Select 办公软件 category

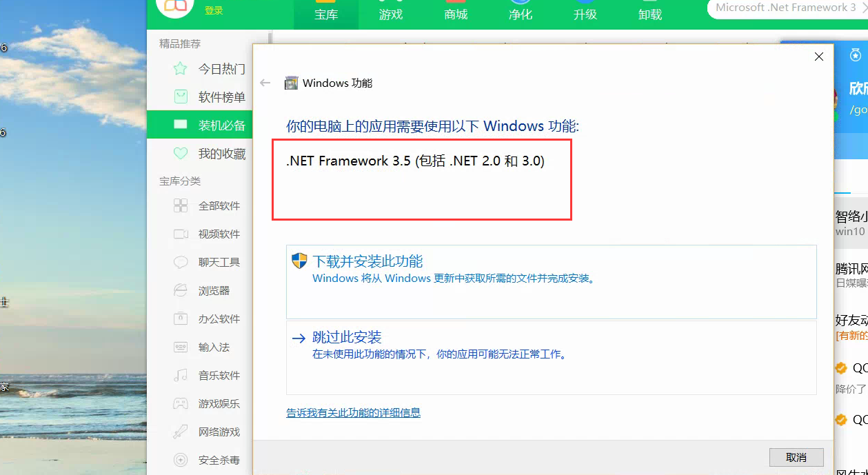coord(219,319)
